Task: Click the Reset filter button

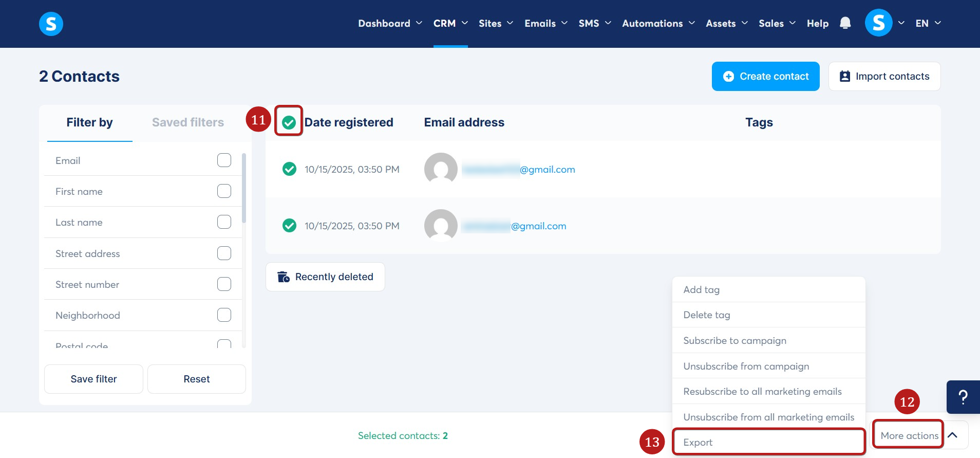Action: click(x=197, y=379)
